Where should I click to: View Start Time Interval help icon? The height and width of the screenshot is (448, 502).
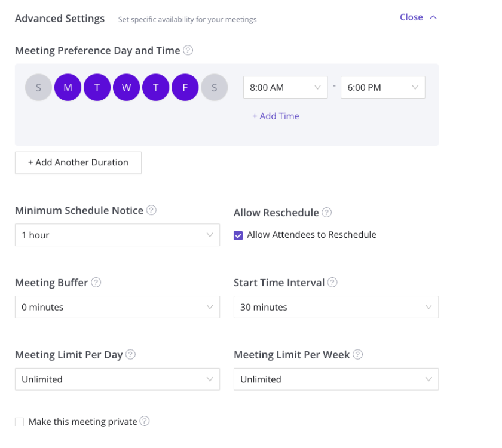coord(332,282)
